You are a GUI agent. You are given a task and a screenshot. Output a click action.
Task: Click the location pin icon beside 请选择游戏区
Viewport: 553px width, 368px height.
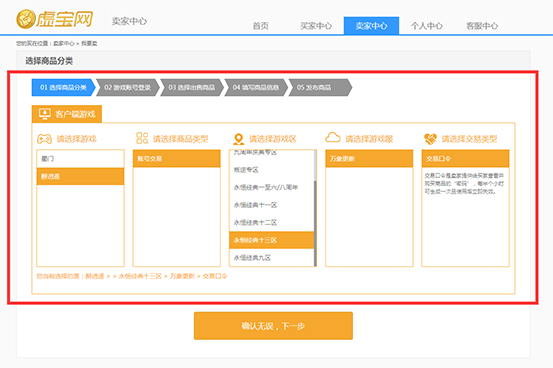pos(239,139)
